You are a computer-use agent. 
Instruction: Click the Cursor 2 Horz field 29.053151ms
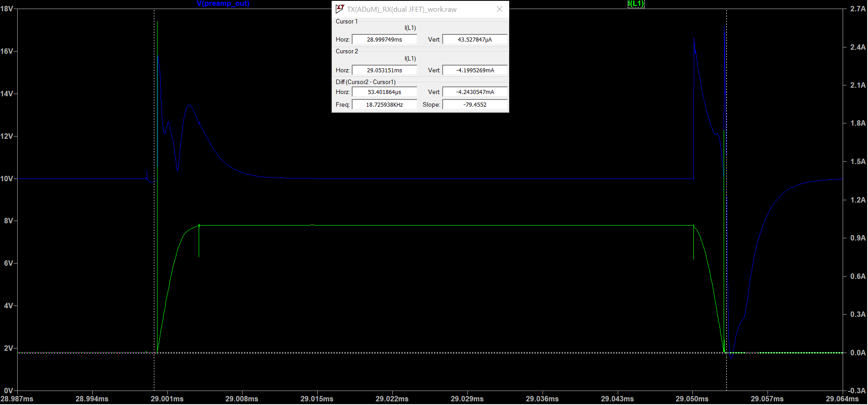(x=384, y=71)
